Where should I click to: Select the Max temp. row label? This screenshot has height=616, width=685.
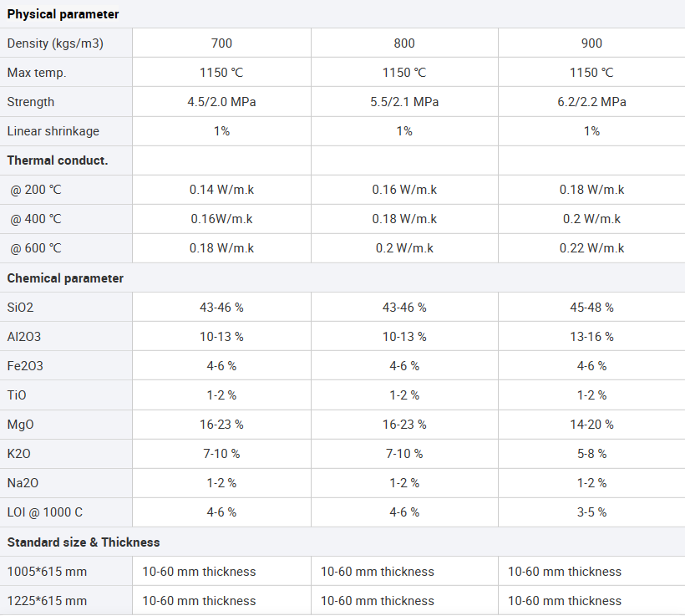tap(37, 73)
